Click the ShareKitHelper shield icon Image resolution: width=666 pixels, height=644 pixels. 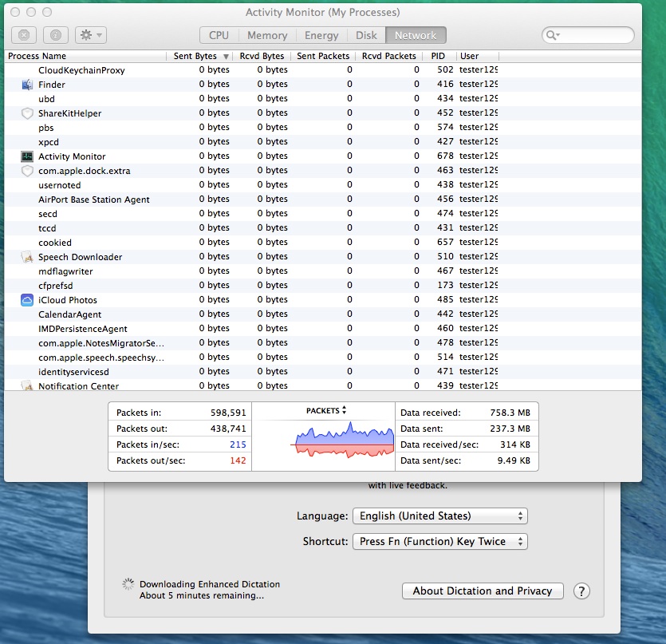pyautogui.click(x=27, y=113)
